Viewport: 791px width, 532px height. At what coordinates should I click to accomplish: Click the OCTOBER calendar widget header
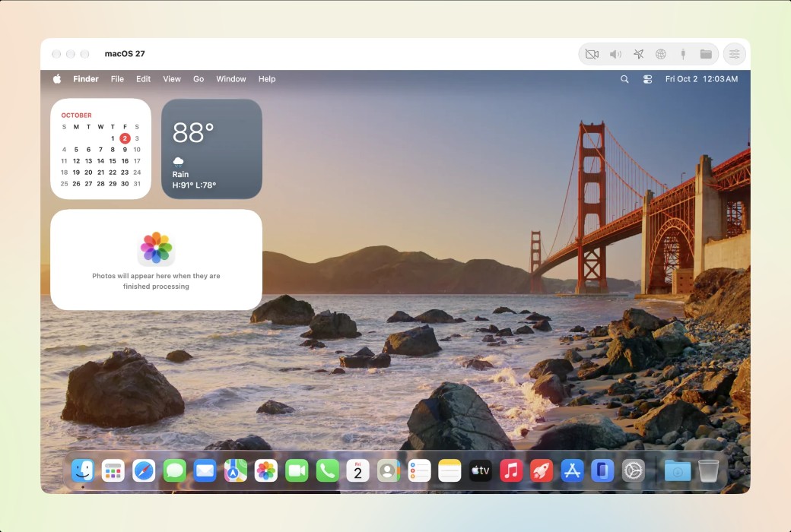tap(76, 115)
